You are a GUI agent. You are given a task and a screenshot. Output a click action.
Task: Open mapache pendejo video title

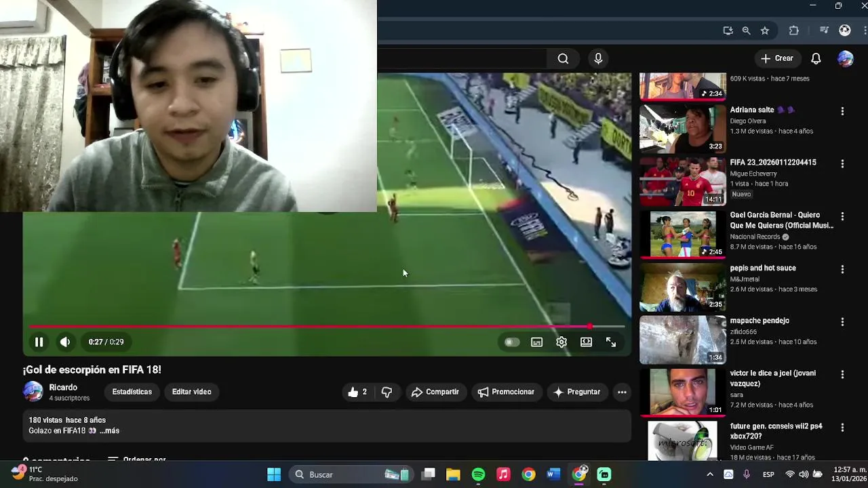tap(759, 321)
